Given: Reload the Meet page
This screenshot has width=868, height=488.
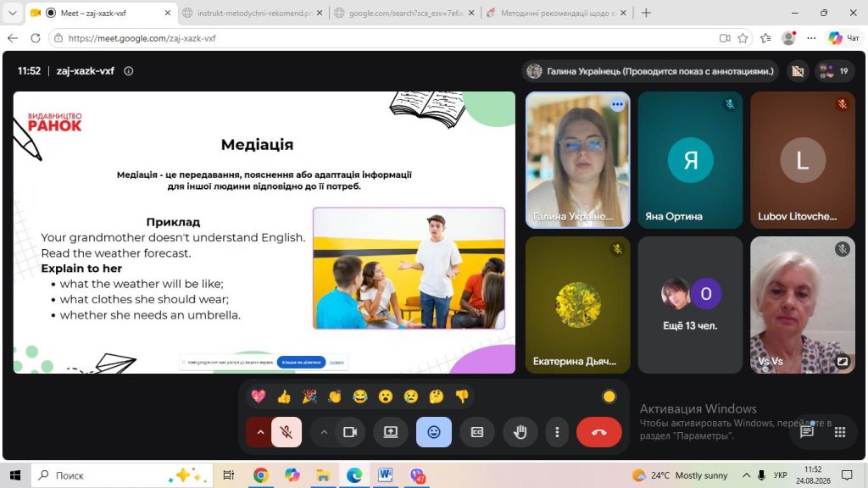Looking at the screenshot, I should tap(36, 38).
